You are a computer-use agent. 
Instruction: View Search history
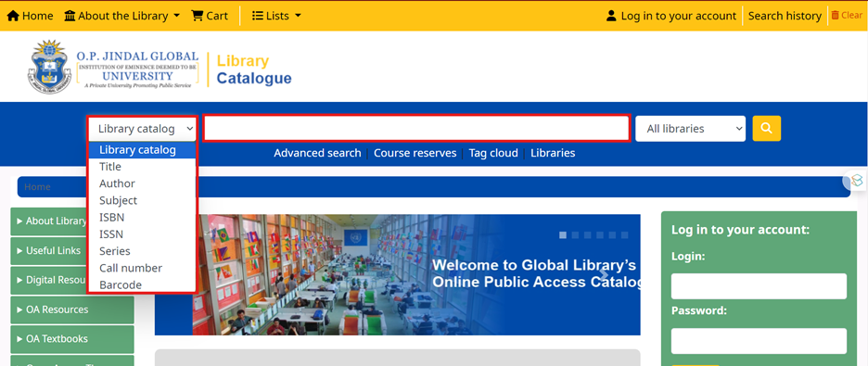coord(785,16)
